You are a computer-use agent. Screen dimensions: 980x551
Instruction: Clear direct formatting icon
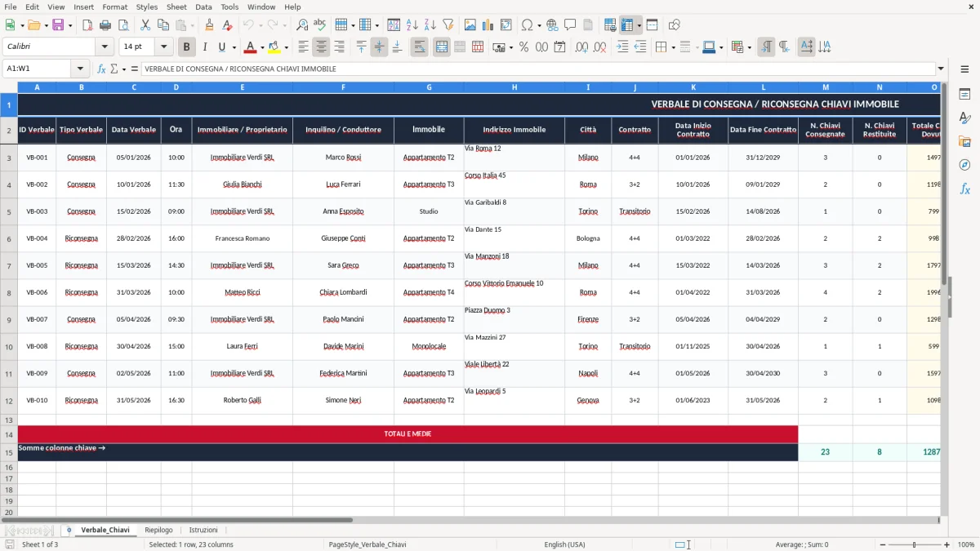pos(226,25)
